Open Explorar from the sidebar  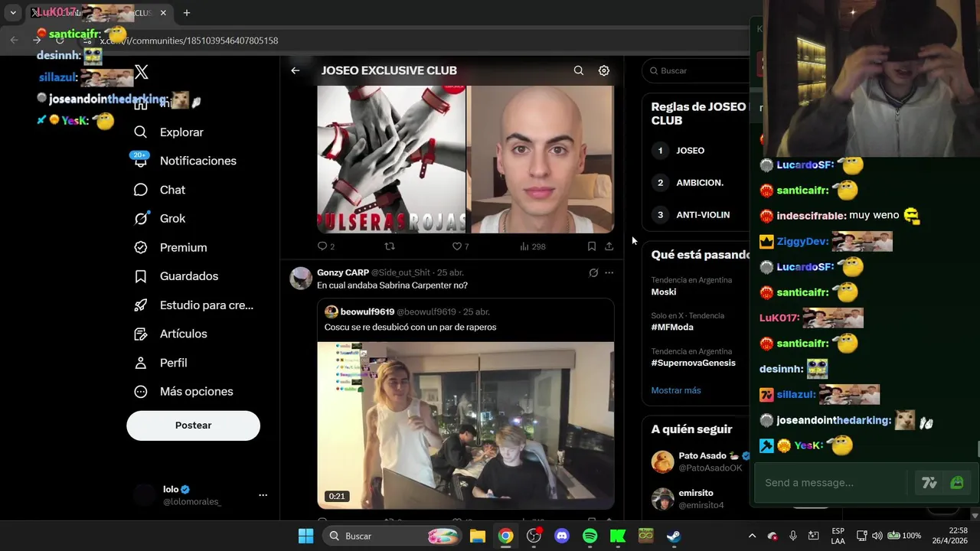tap(169, 132)
